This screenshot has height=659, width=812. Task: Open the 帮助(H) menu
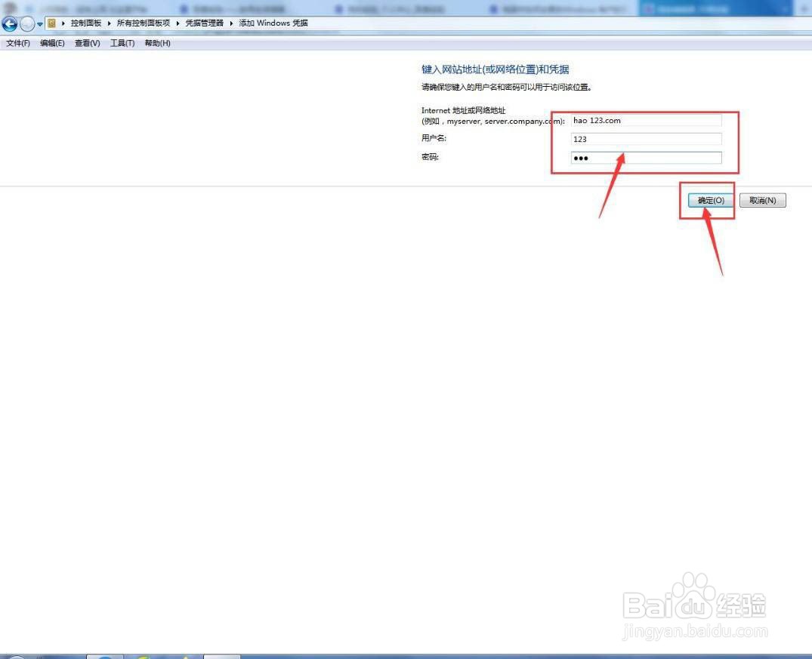(157, 43)
